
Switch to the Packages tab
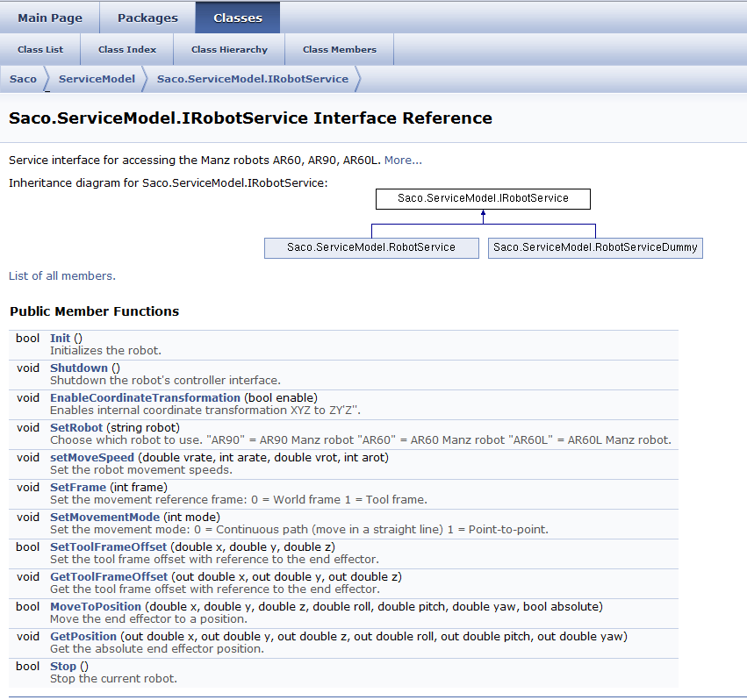[x=147, y=18]
